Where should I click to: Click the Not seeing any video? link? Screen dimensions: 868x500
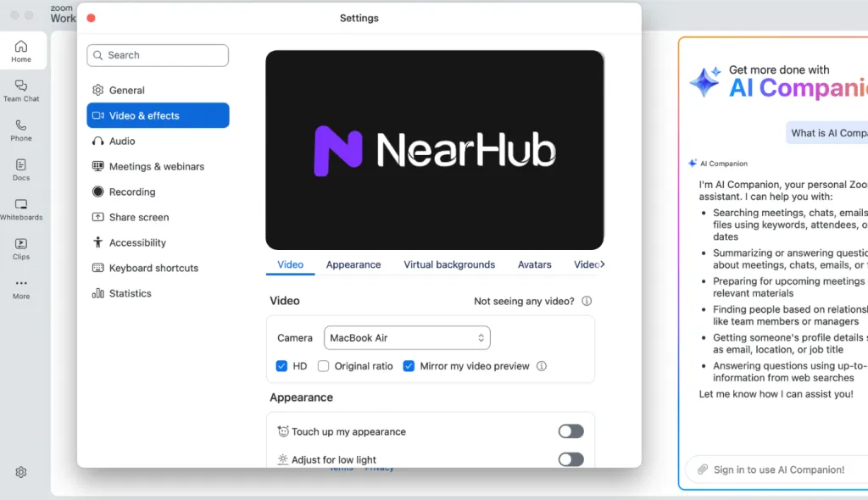pos(524,301)
